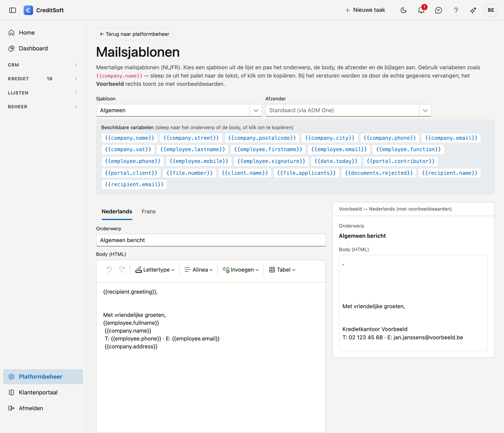Copy the {{employee.email}} variable chip
The image size is (504, 433).
pos(339,149)
